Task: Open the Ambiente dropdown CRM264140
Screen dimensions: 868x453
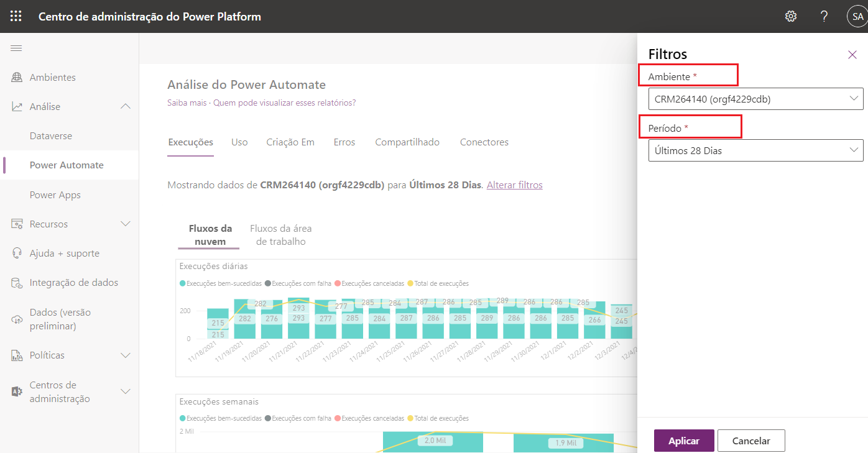Action: tap(755, 99)
